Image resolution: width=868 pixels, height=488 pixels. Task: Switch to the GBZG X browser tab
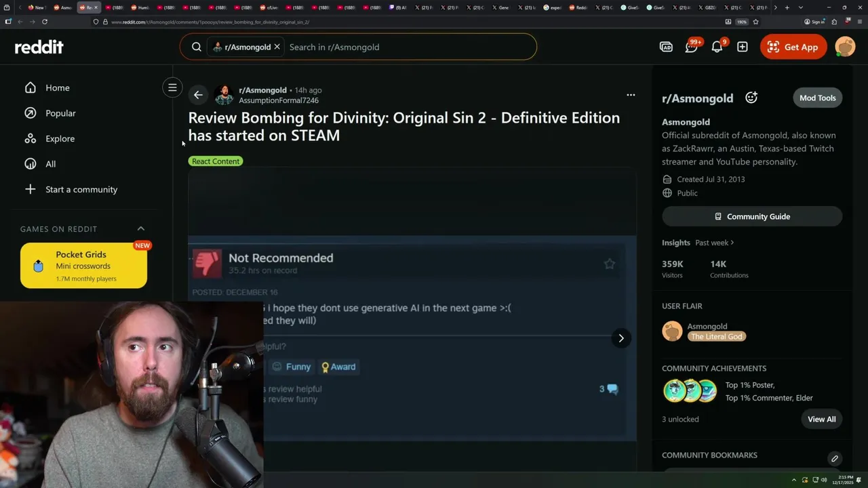(x=707, y=7)
